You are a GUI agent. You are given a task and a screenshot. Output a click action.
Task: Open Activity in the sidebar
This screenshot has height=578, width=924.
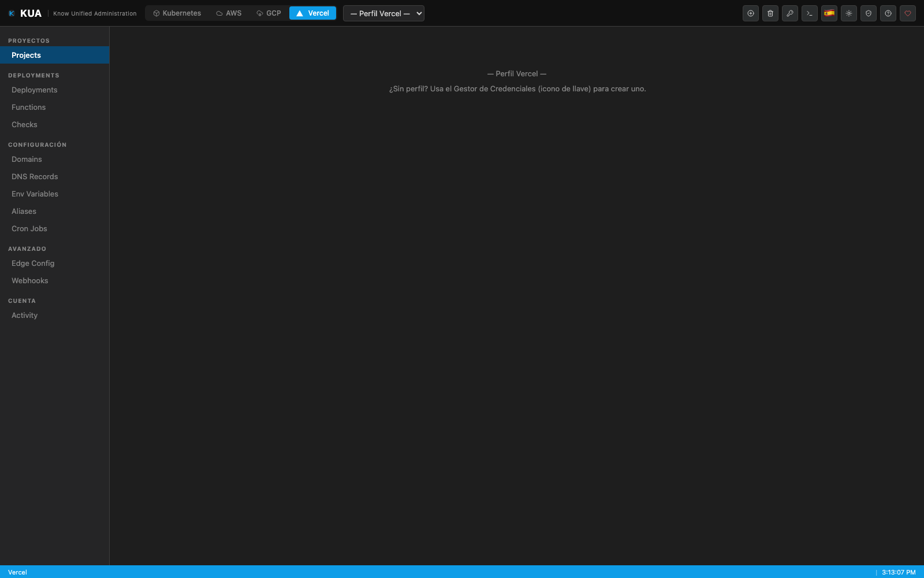[x=54, y=315]
